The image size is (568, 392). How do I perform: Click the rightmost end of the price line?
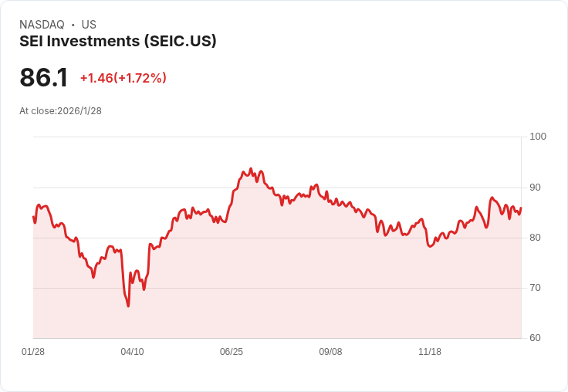point(521,208)
